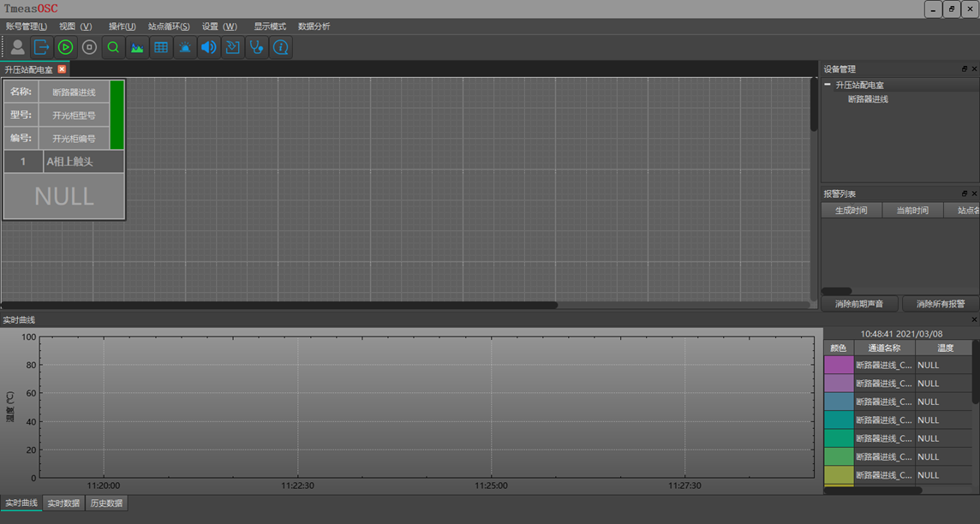Switch to the 历史数据 tab
Image resolution: width=980 pixels, height=524 pixels.
pos(106,503)
